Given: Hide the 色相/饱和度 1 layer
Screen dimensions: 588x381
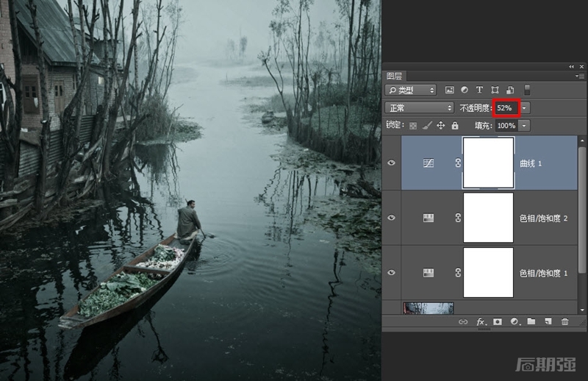Looking at the screenshot, I should [x=391, y=273].
